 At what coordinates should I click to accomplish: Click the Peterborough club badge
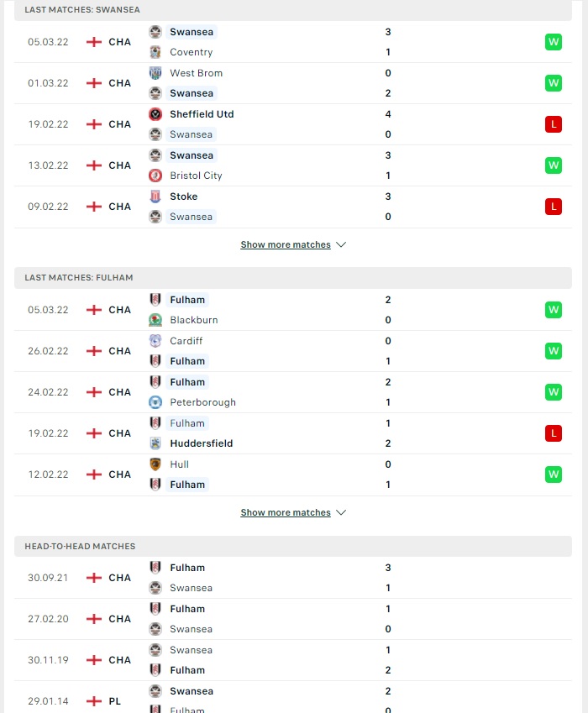tap(155, 402)
